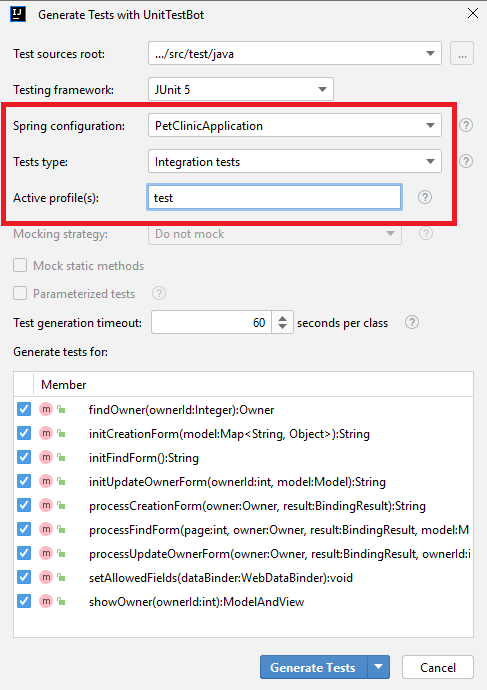The width and height of the screenshot is (487, 690).
Task: Browse test sources root with ellipsis button
Action: coord(462,54)
